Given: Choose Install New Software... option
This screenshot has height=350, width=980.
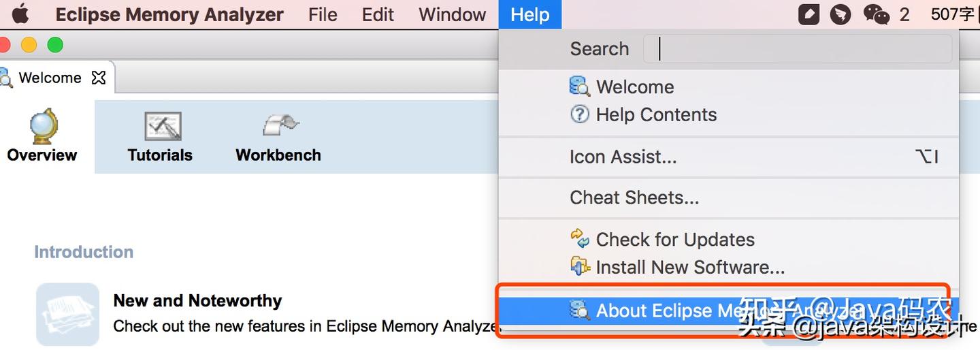Looking at the screenshot, I should point(690,267).
